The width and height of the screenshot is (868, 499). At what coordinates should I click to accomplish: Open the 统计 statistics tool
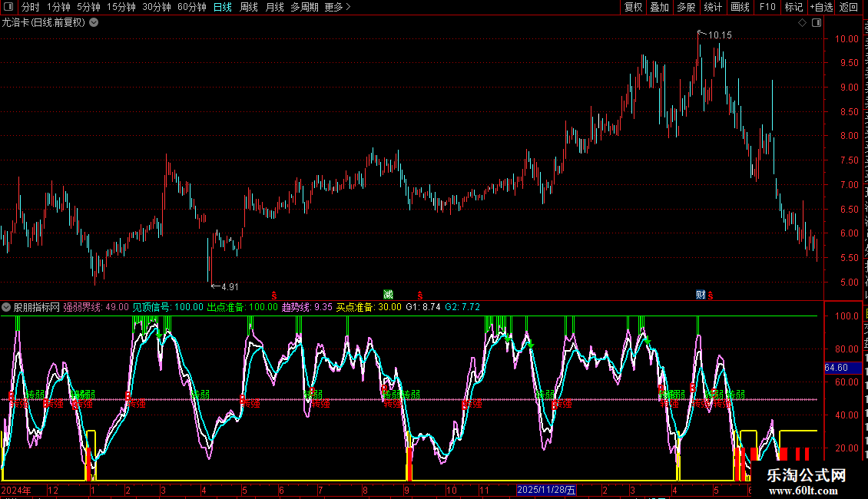pyautogui.click(x=712, y=7)
